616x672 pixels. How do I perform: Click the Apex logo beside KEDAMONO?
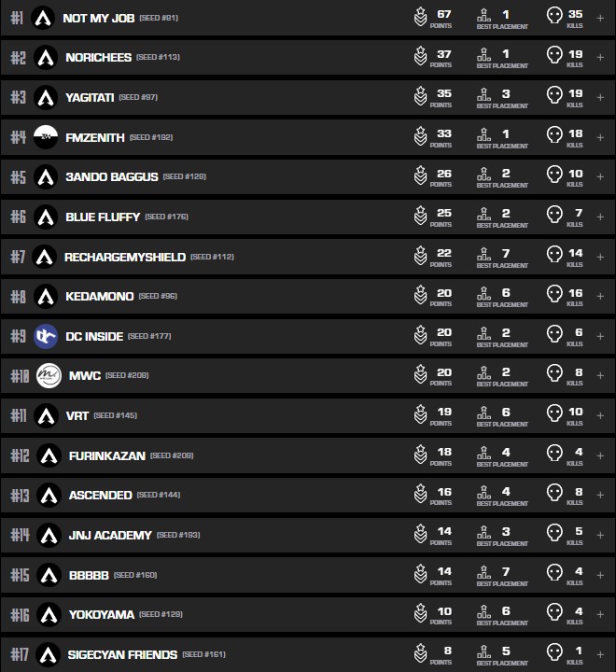click(x=46, y=296)
